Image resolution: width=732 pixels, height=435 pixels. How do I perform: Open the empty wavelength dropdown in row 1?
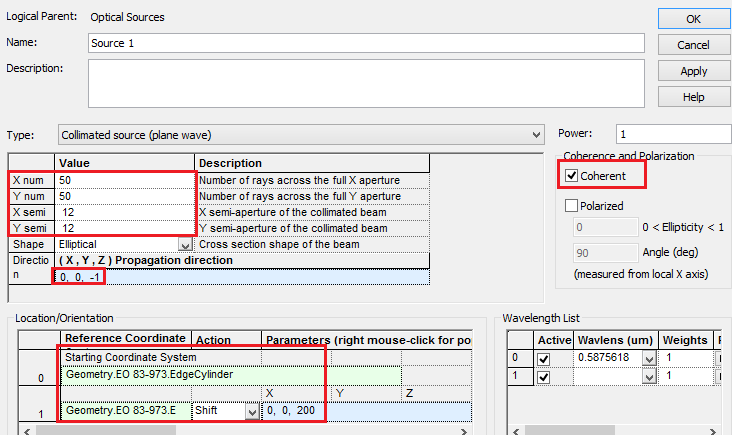pyautogui.click(x=649, y=376)
